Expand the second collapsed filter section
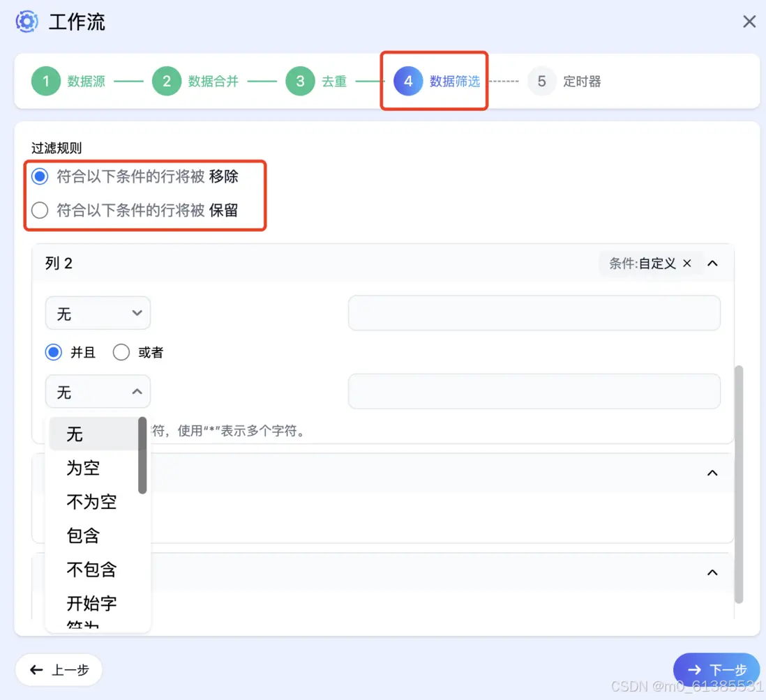This screenshot has width=766, height=700. pos(712,473)
